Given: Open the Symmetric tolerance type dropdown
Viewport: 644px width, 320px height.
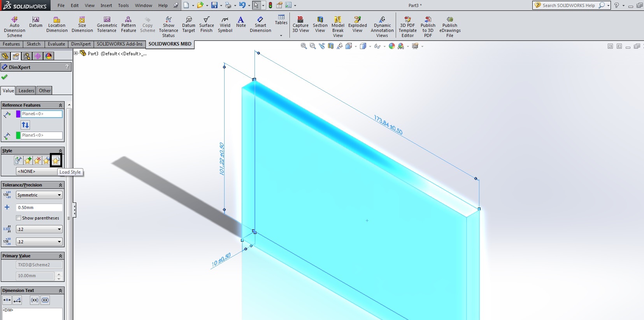Looking at the screenshot, I should tap(39, 195).
